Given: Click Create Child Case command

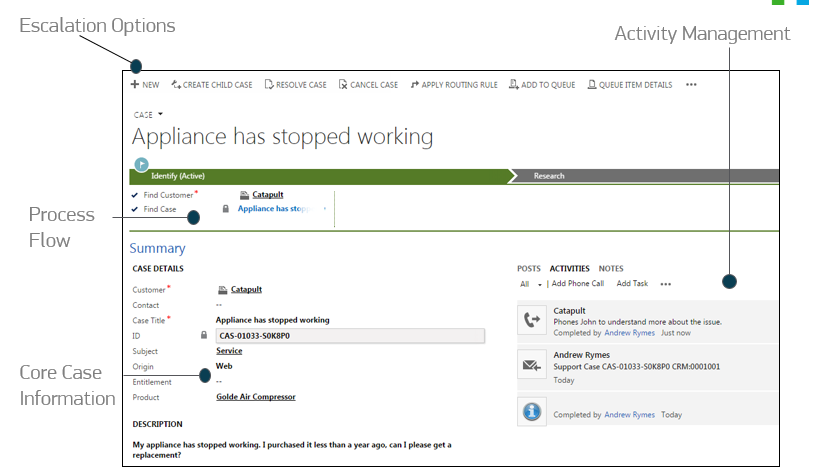Looking at the screenshot, I should pyautogui.click(x=212, y=85).
